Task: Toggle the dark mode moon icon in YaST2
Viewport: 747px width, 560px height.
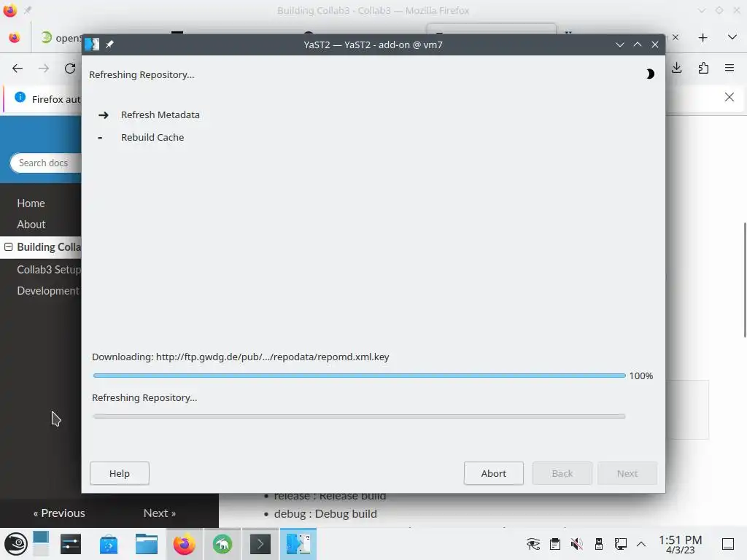Action: 650,74
